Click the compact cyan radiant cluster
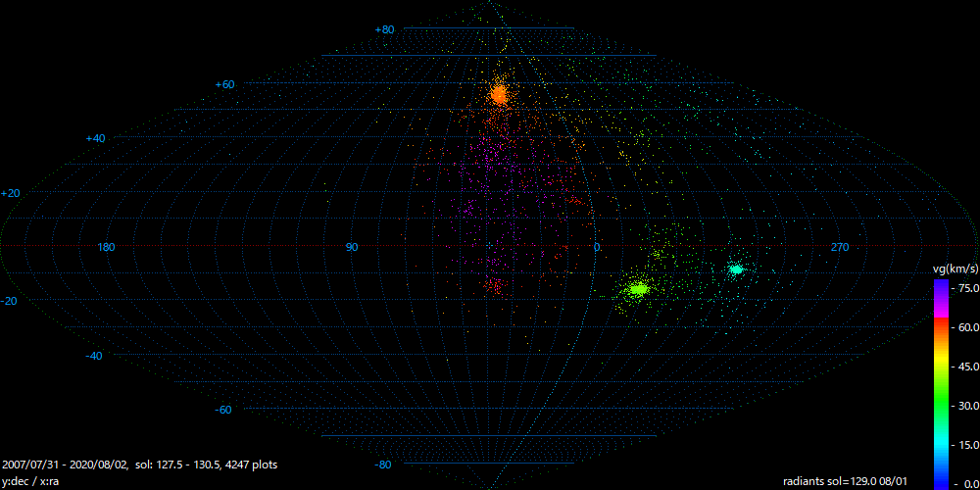 tap(736, 269)
